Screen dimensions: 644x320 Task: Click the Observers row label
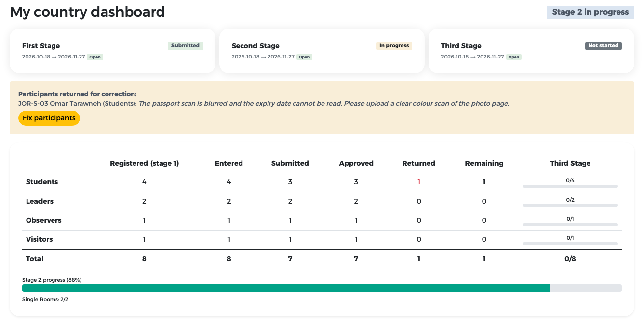click(x=44, y=220)
